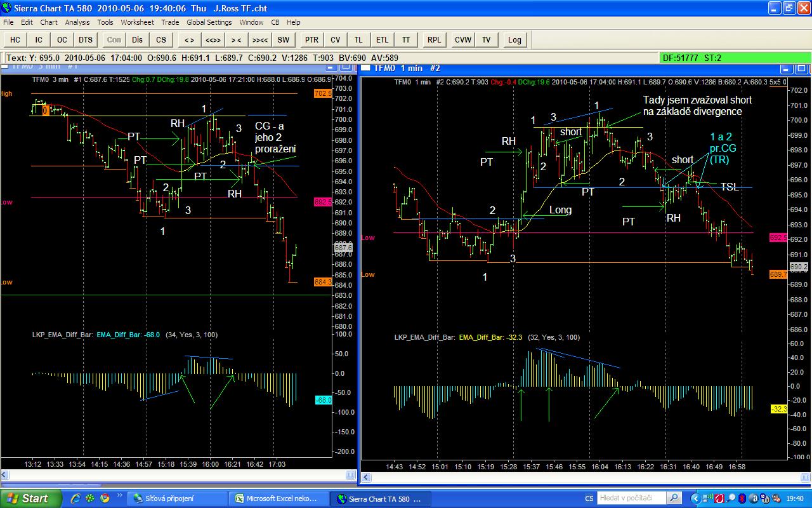Select the RPL replay toolbar button
The width and height of the screenshot is (812, 508).
434,39
